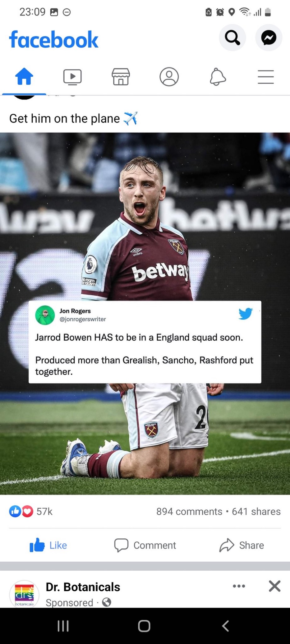Switch to the Watch video tab
The height and width of the screenshot is (644, 290).
point(72,77)
